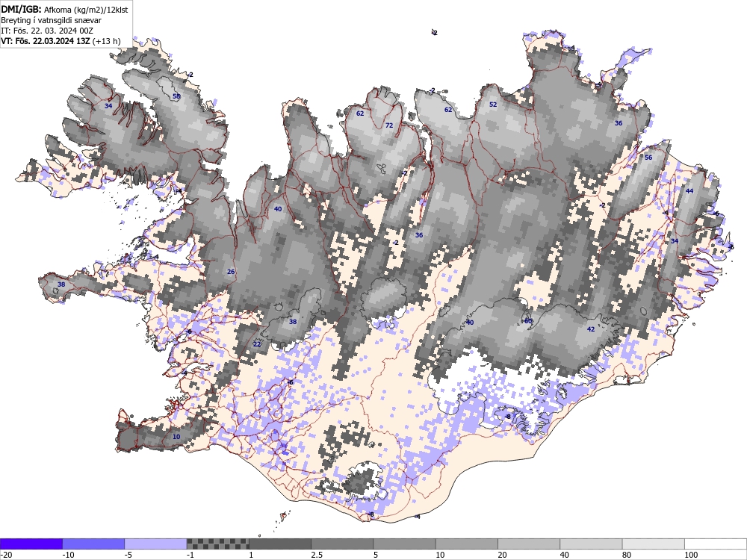Click the 'Breyting í vatnsgildi snævar' subtitle
747x560 pixels.
pyautogui.click(x=51, y=20)
